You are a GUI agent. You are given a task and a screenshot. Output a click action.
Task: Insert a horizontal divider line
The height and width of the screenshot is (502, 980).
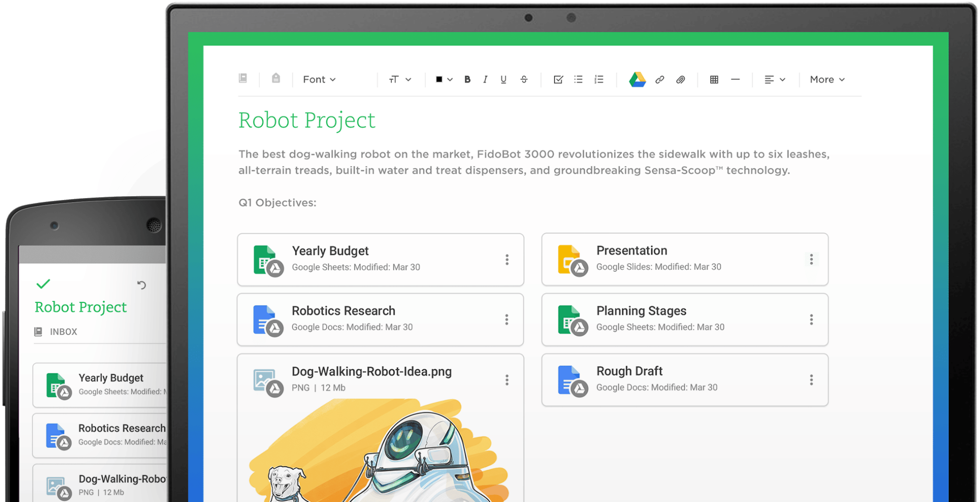tap(735, 79)
